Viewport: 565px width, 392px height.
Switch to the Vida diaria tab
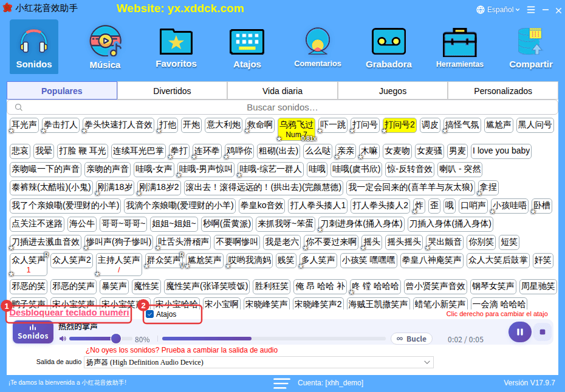coord(282,90)
